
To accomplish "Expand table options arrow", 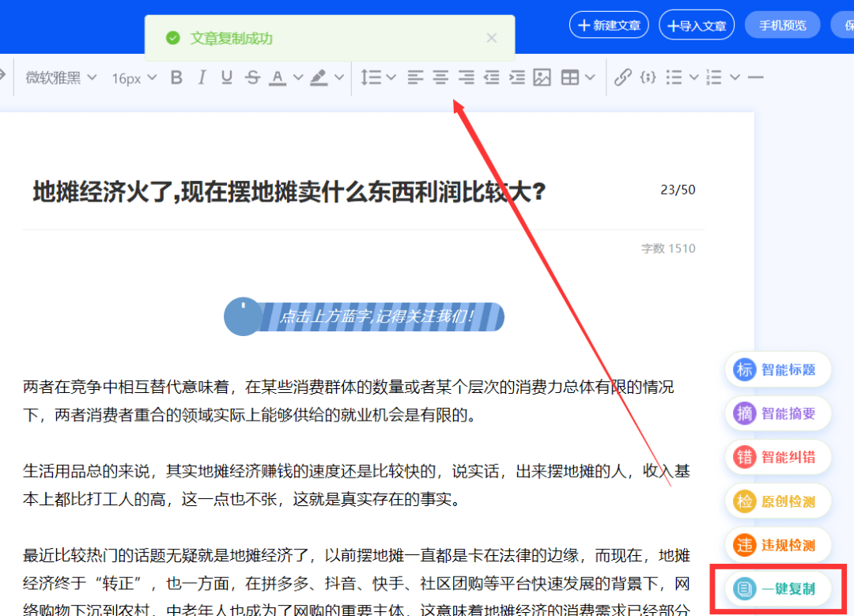I will point(590,77).
